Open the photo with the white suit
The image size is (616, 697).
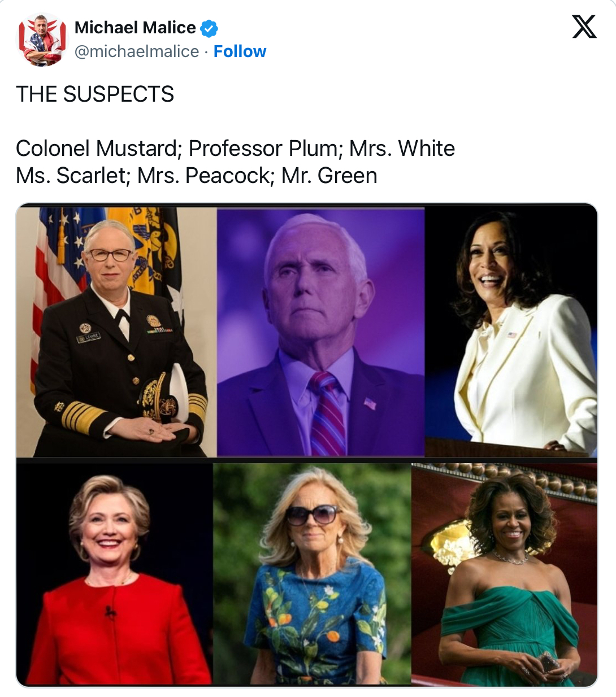pyautogui.click(x=511, y=332)
